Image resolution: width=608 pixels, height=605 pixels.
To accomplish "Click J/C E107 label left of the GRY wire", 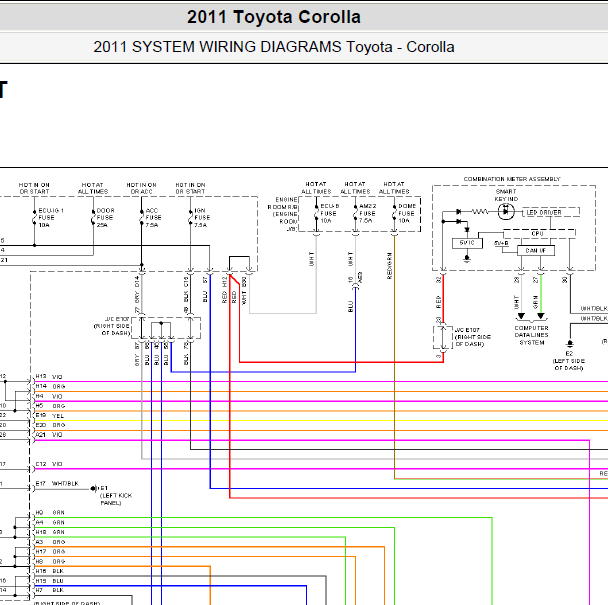I will [x=112, y=326].
